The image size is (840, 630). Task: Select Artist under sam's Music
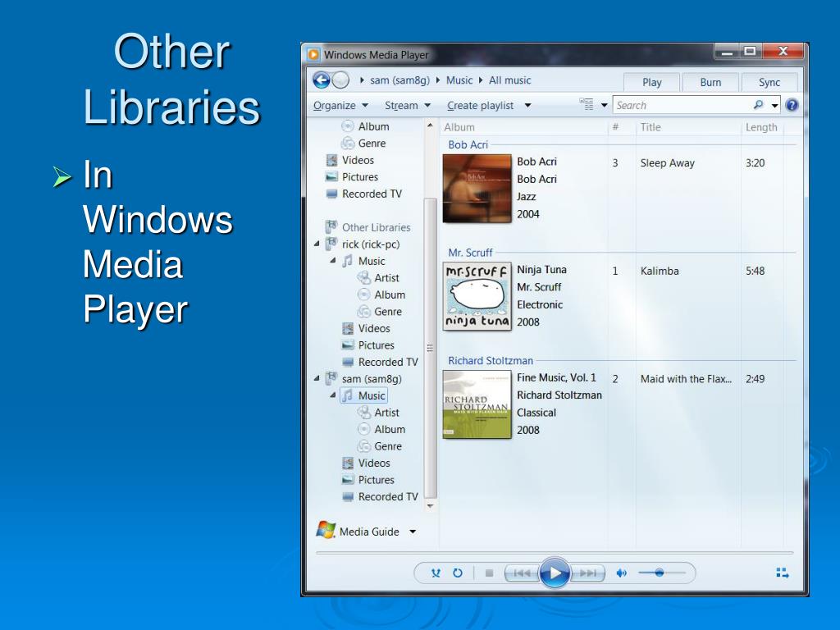(x=379, y=412)
